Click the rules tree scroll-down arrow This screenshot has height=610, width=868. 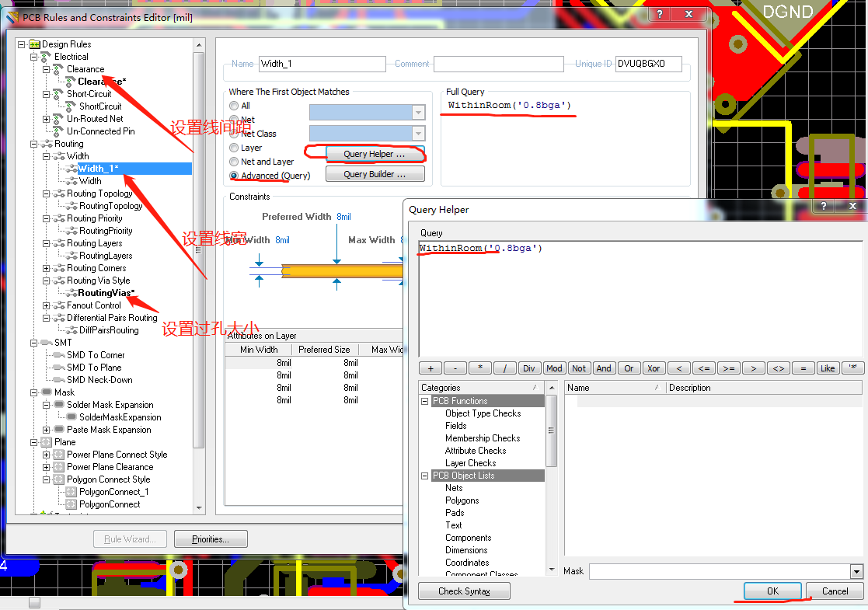(199, 508)
